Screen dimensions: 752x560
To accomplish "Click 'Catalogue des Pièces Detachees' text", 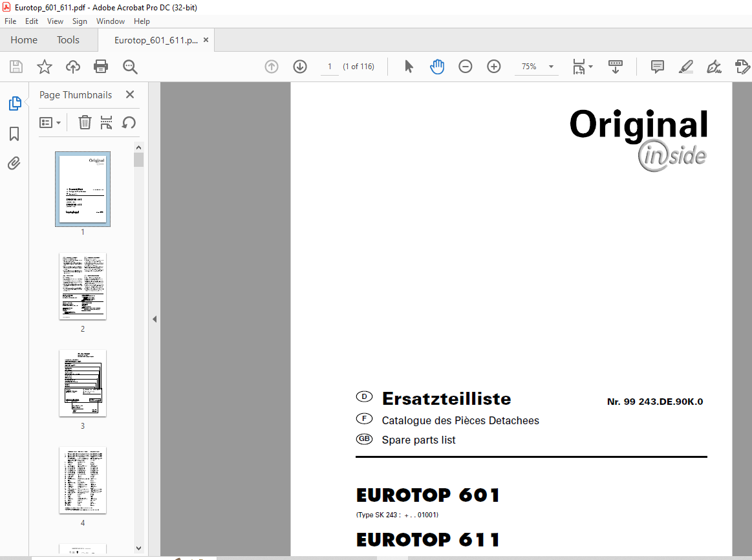I will (460, 420).
